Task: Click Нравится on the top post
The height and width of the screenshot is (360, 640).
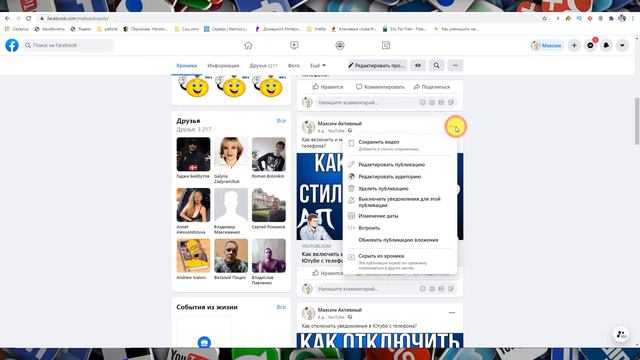Action: click(x=328, y=87)
